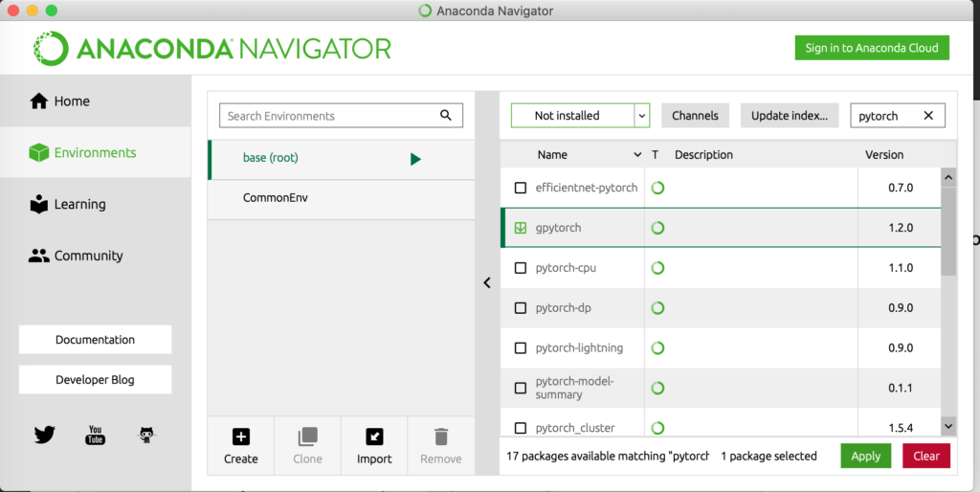Click the package list scroll down arrow

coord(948,426)
